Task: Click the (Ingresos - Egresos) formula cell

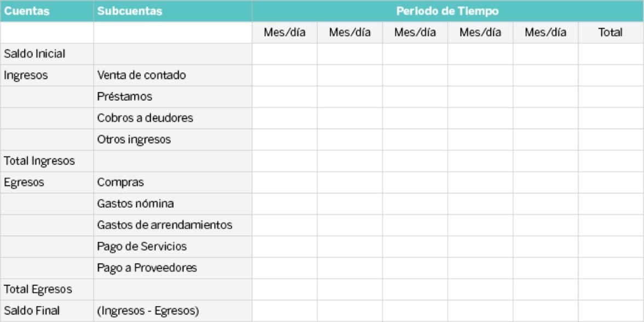Action: 148,311
